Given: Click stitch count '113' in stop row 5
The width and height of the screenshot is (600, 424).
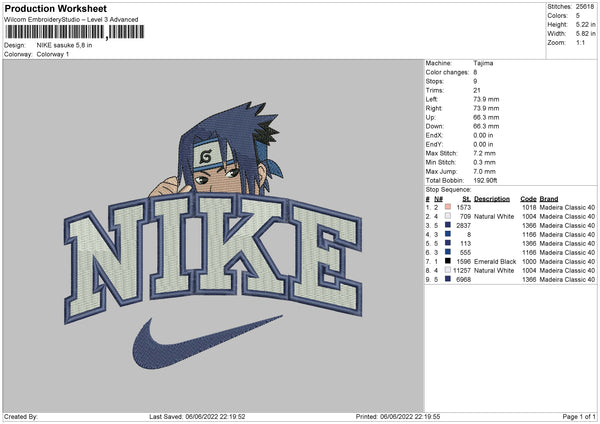Looking at the screenshot, I should tap(466, 243).
